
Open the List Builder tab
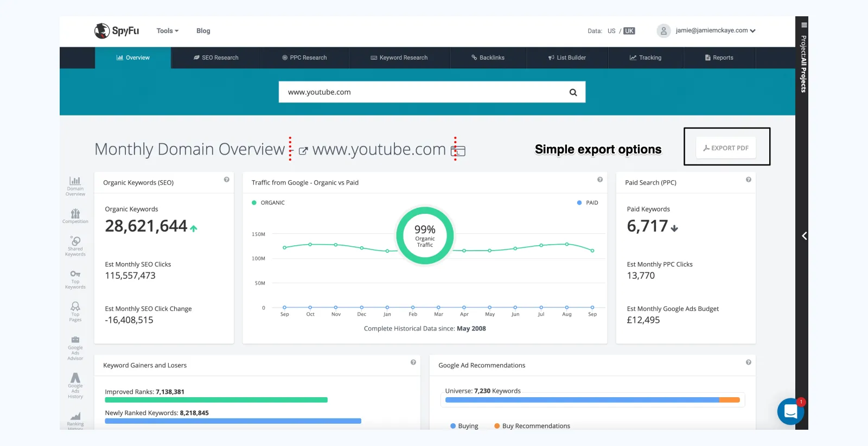pos(567,58)
